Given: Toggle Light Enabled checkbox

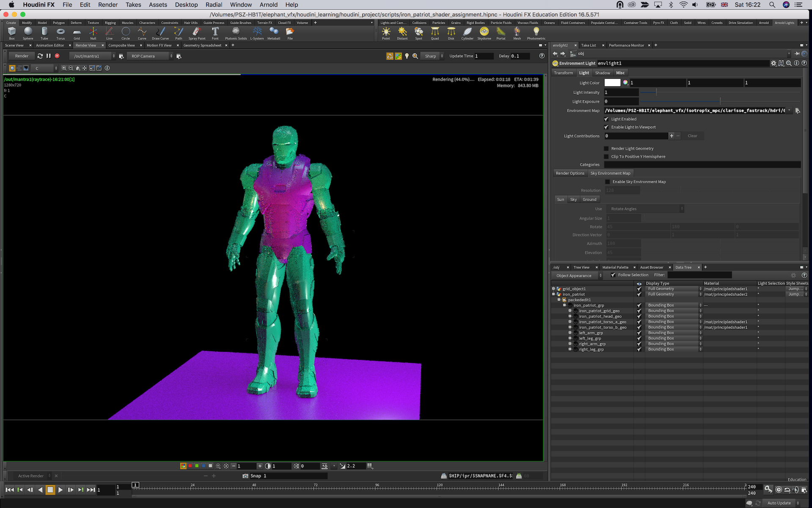Looking at the screenshot, I should tap(606, 119).
